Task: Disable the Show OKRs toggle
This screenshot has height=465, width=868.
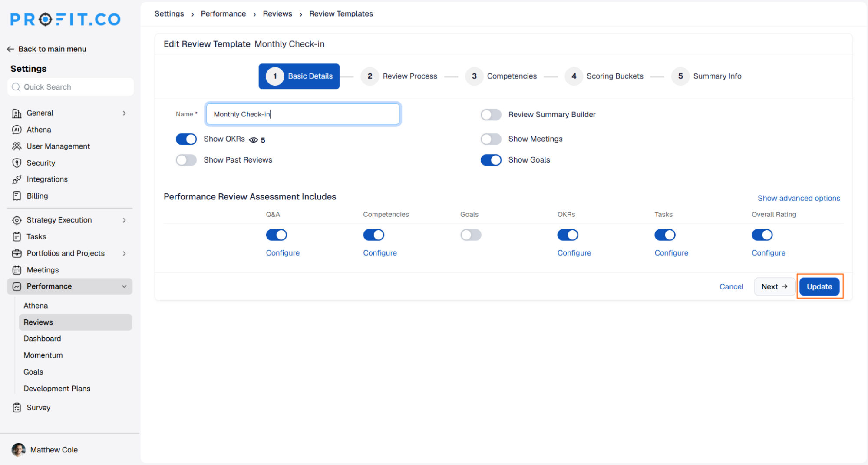Action: click(x=186, y=139)
